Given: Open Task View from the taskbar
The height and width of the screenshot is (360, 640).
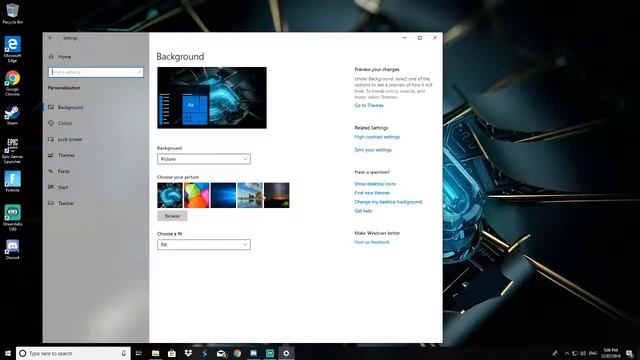Looking at the screenshot, I should (139, 353).
